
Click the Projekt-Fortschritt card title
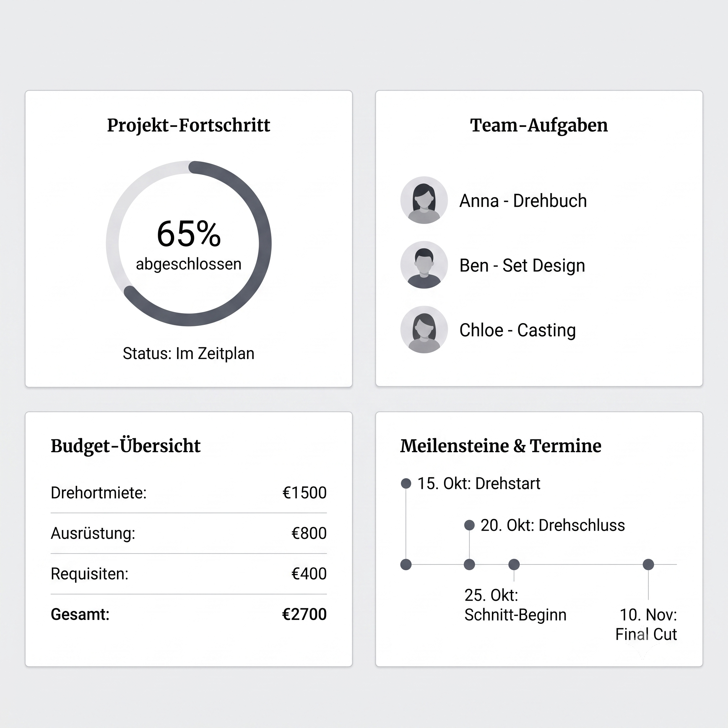click(x=189, y=125)
